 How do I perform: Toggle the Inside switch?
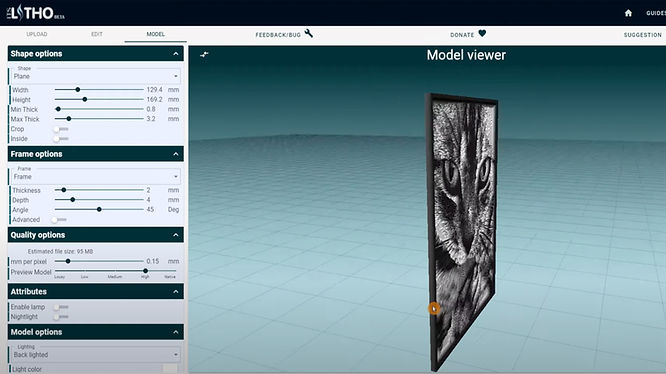tap(61, 139)
